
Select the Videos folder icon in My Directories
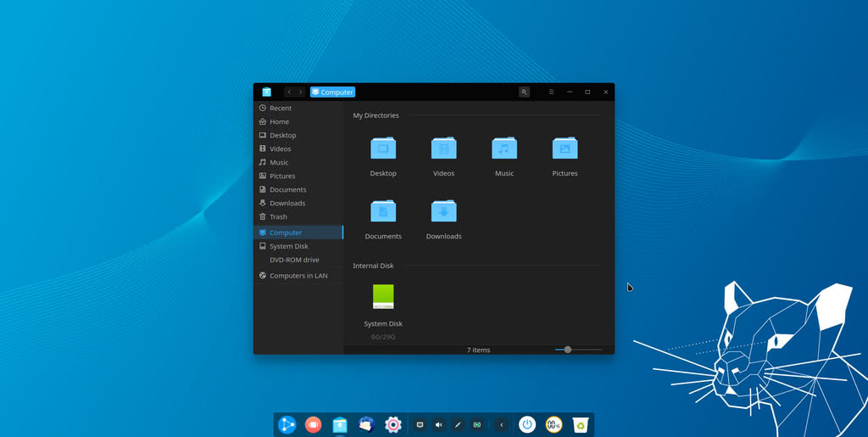click(x=443, y=148)
